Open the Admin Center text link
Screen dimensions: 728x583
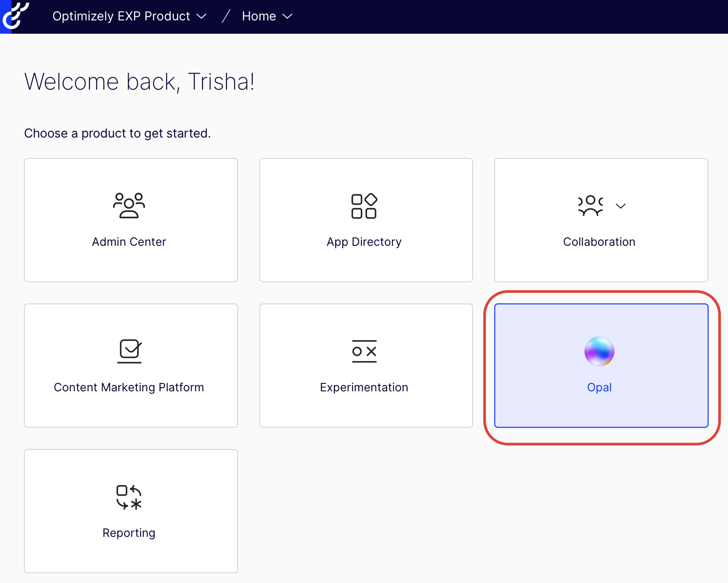[129, 242]
